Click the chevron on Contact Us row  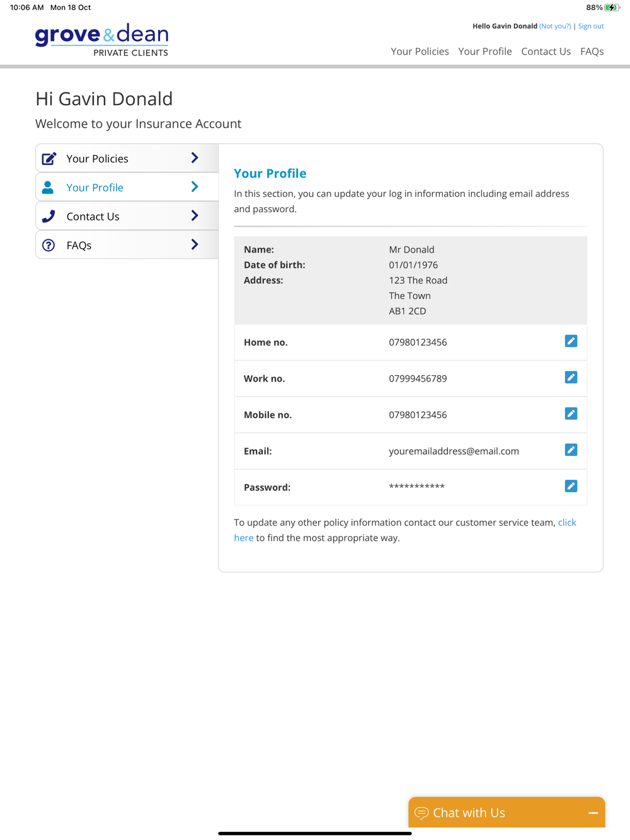[x=195, y=216]
